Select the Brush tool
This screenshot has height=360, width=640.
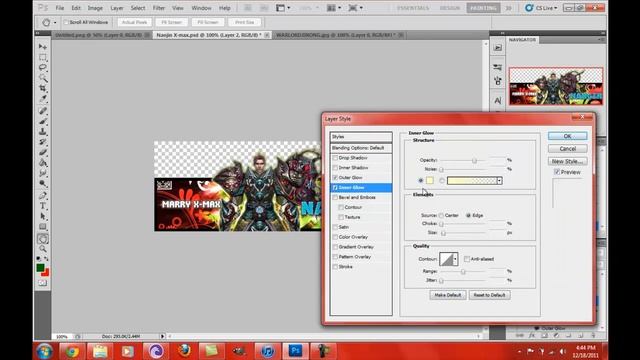point(42,121)
